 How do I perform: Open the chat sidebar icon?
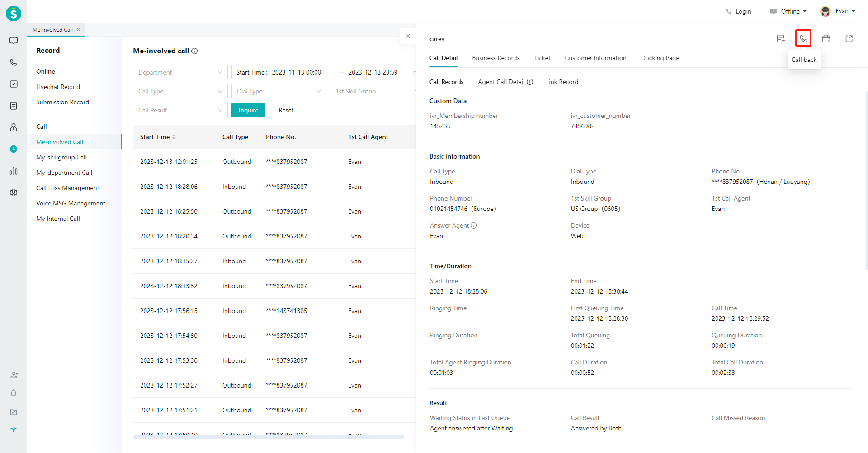(14, 41)
